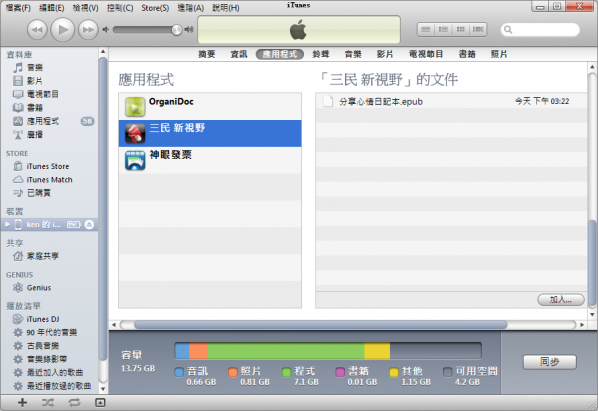
Task: Open the 進階(A) menu
Action: tap(190, 8)
